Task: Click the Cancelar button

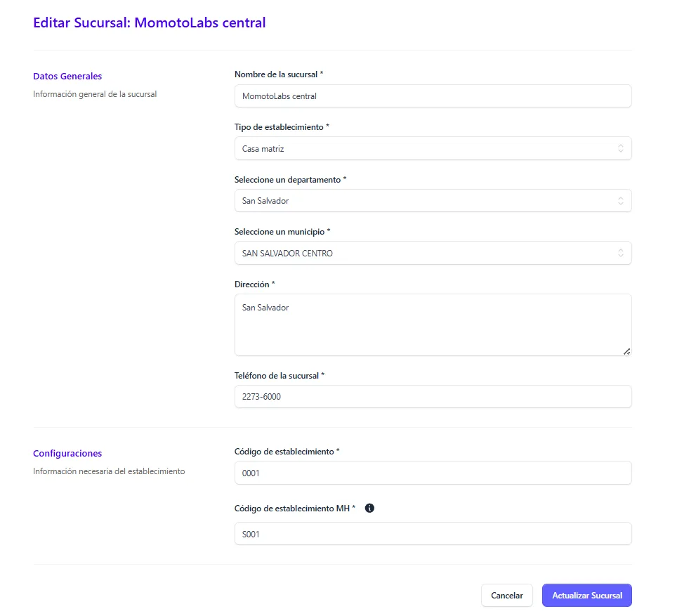Action: (506, 596)
